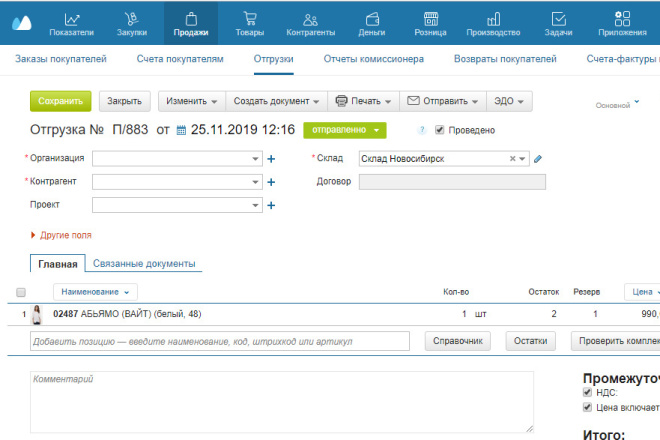Open the Организация combo box
Viewport: 660px width, 440px height.
pos(177,159)
